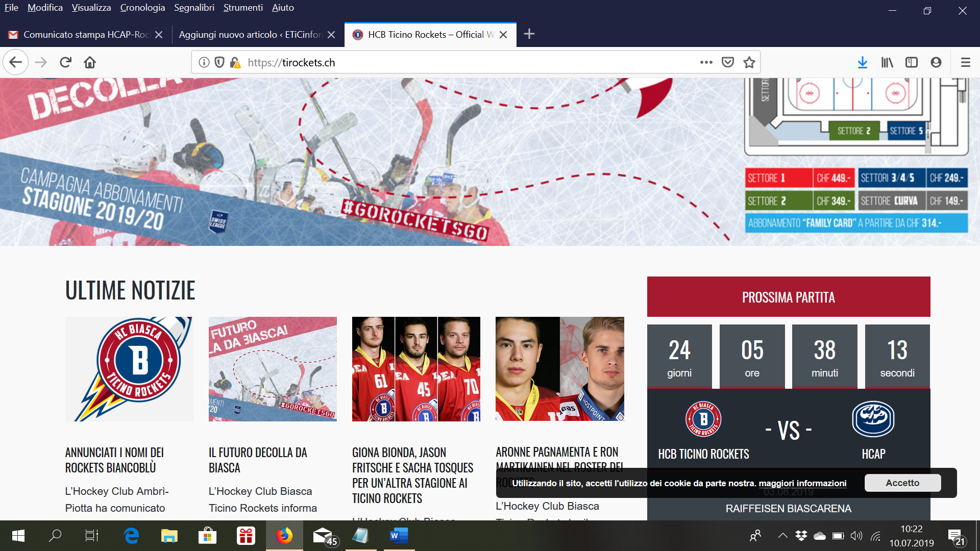The image size is (980, 551).
Task: Open the Visualizza menu
Action: pyautogui.click(x=91, y=8)
